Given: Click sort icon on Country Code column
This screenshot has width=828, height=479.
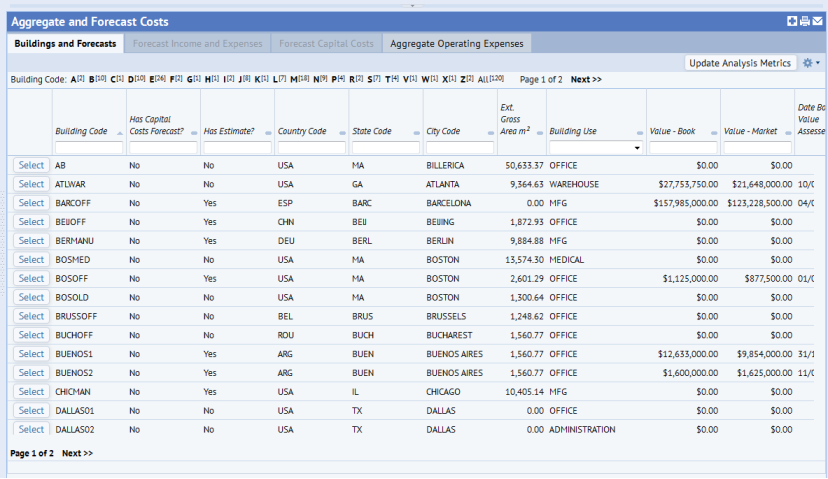Looking at the screenshot, I should click(x=342, y=132).
